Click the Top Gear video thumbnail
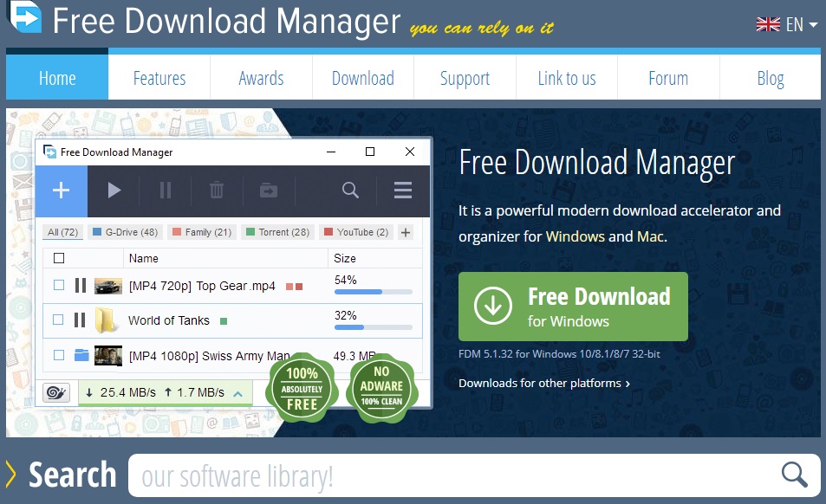This screenshot has height=504, width=826. [x=108, y=286]
